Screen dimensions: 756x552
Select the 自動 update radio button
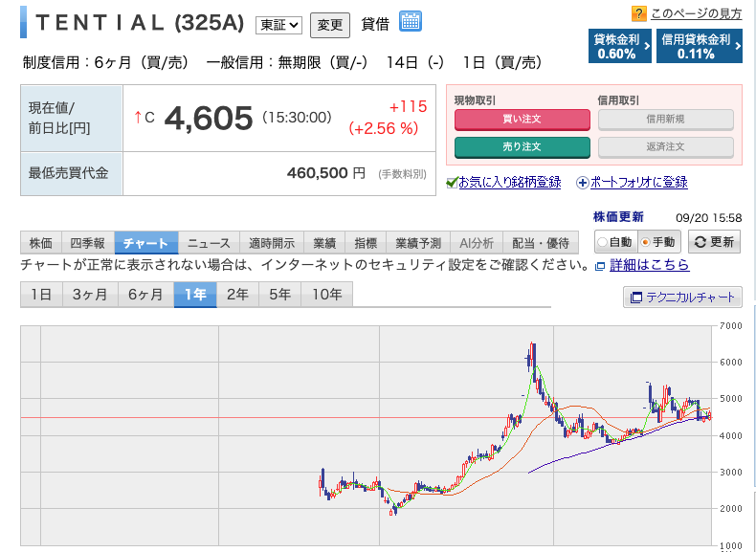[x=603, y=242]
